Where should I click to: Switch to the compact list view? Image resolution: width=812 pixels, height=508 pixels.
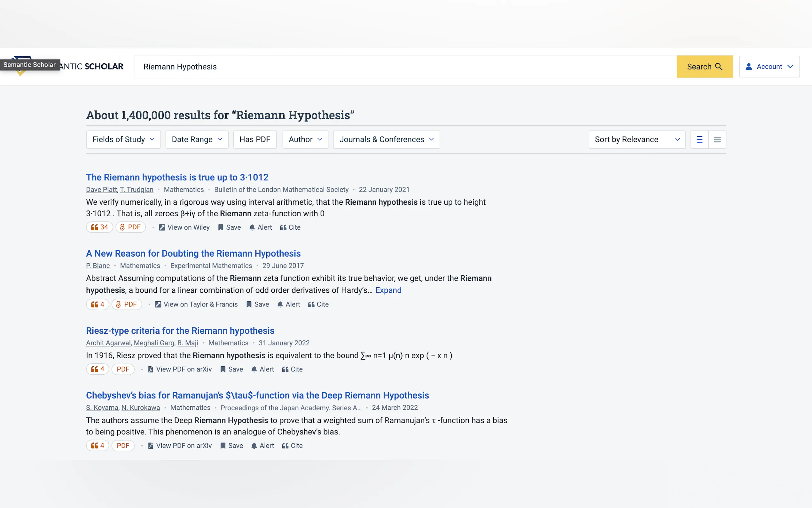717,139
